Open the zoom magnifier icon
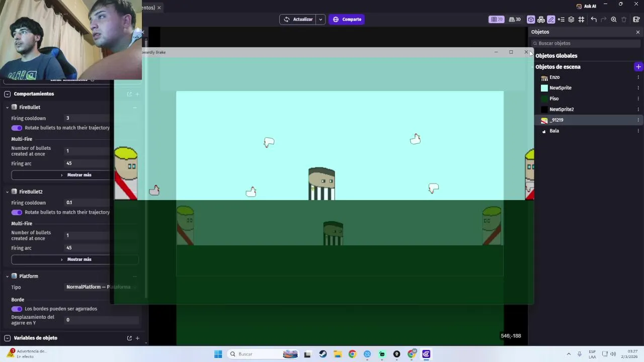Viewport: 644px width, 362px height. [614, 20]
